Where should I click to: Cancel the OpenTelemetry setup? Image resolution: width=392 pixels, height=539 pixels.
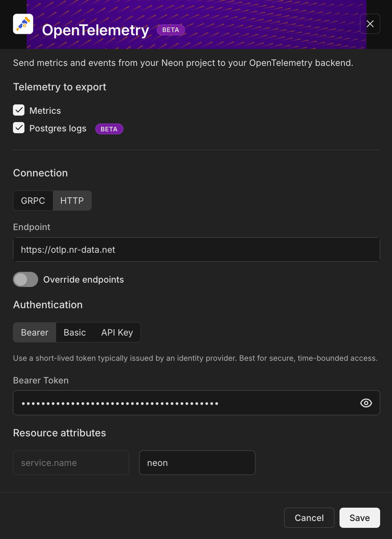coord(309,517)
